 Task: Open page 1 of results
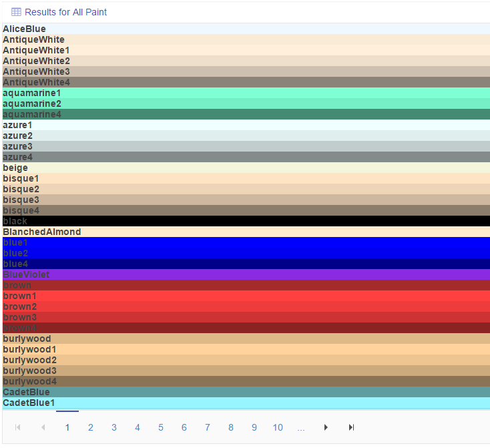click(67, 427)
